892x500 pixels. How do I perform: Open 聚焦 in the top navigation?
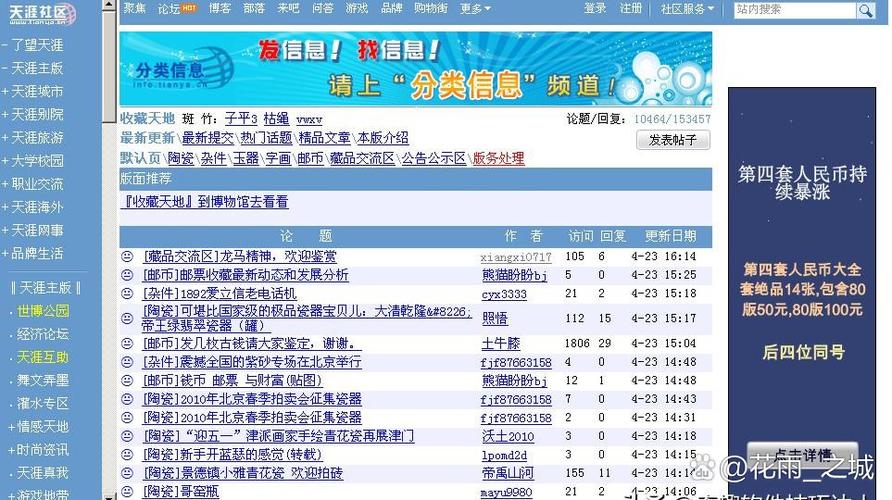pyautogui.click(x=134, y=9)
